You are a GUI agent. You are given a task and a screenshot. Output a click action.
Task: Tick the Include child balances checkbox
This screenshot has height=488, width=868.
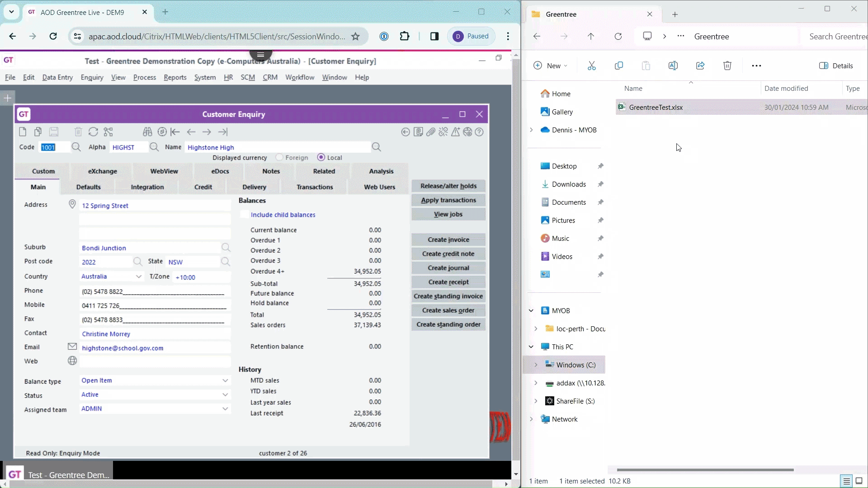244,215
